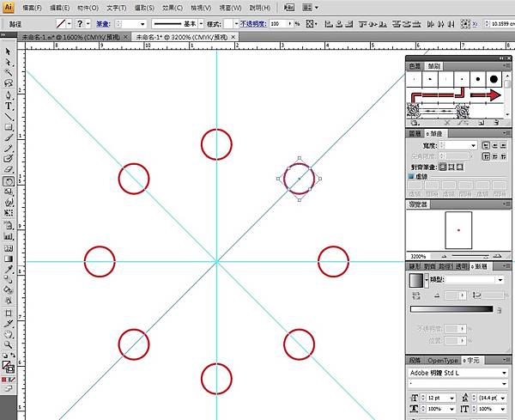
Task: Open the brush definition (基本) dropdown
Action: coord(201,24)
